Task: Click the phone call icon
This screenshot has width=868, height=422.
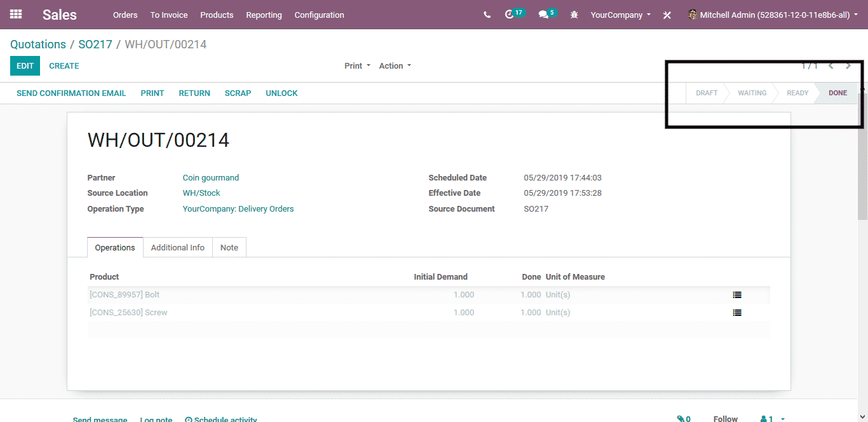Action: pos(487,15)
